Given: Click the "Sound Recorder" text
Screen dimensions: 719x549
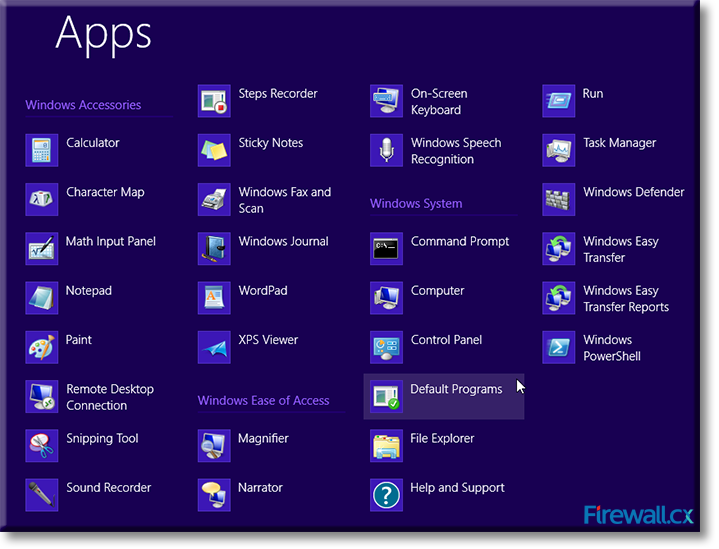Looking at the screenshot, I should (x=109, y=488).
